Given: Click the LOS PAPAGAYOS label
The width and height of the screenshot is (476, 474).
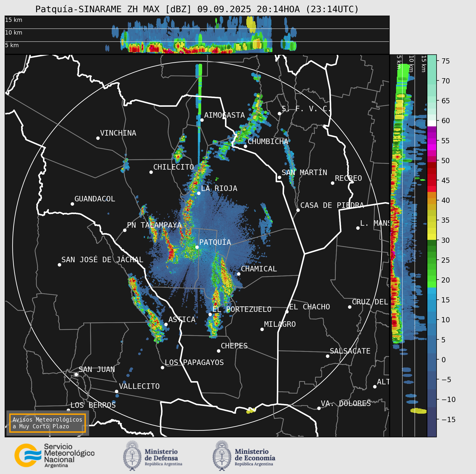Looking at the screenshot, I should pos(194,362).
